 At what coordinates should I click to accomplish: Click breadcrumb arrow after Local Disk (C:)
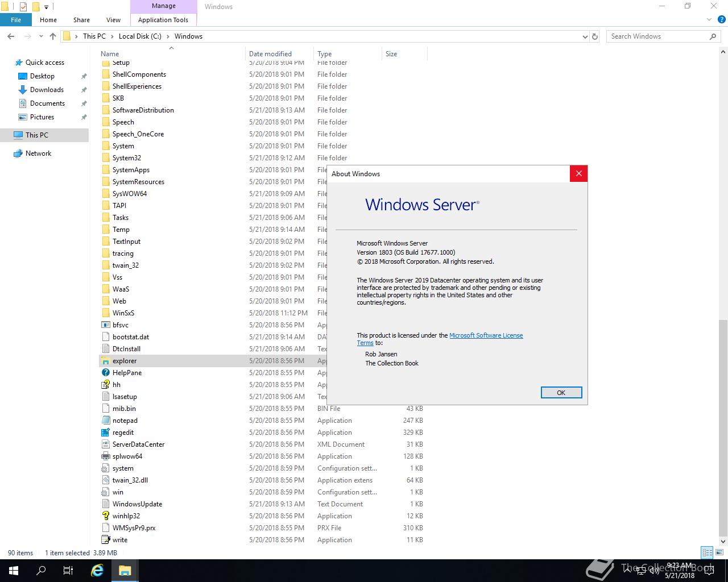(x=168, y=36)
